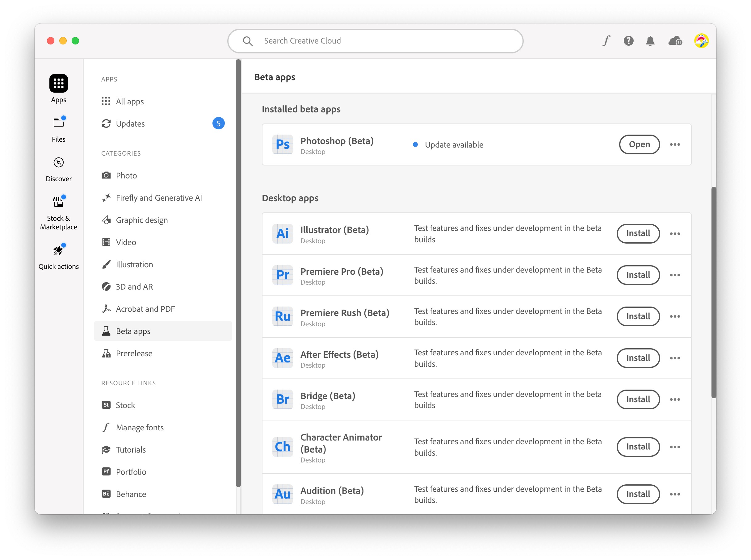Click the fonts icon in the top bar

[606, 41]
